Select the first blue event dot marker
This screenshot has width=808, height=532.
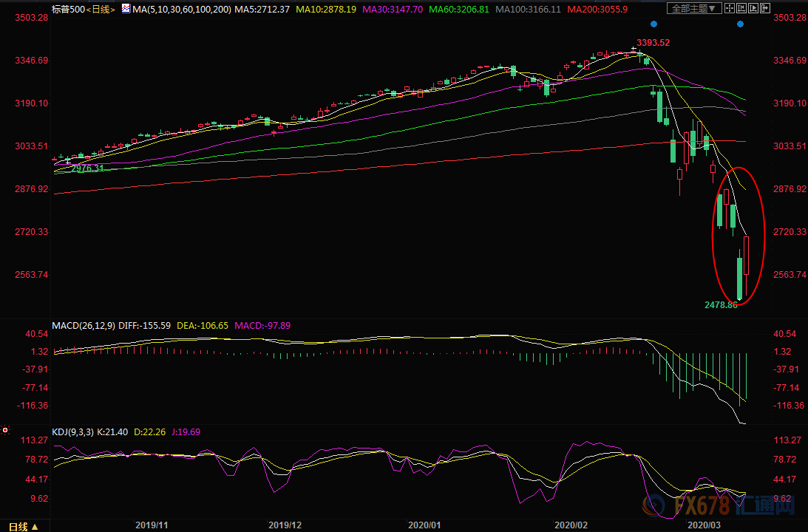(x=654, y=24)
